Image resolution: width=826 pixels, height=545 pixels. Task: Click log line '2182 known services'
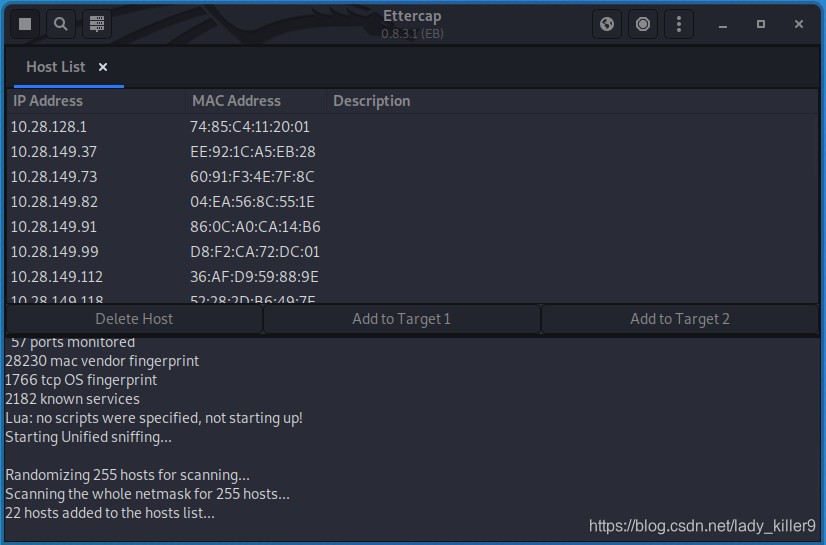[72, 399]
